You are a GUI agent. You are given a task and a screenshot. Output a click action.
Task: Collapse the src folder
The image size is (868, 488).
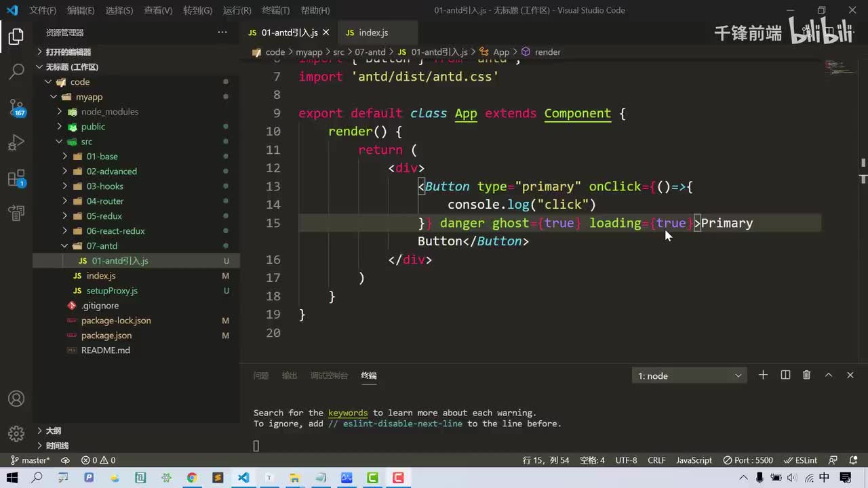coord(136,141)
